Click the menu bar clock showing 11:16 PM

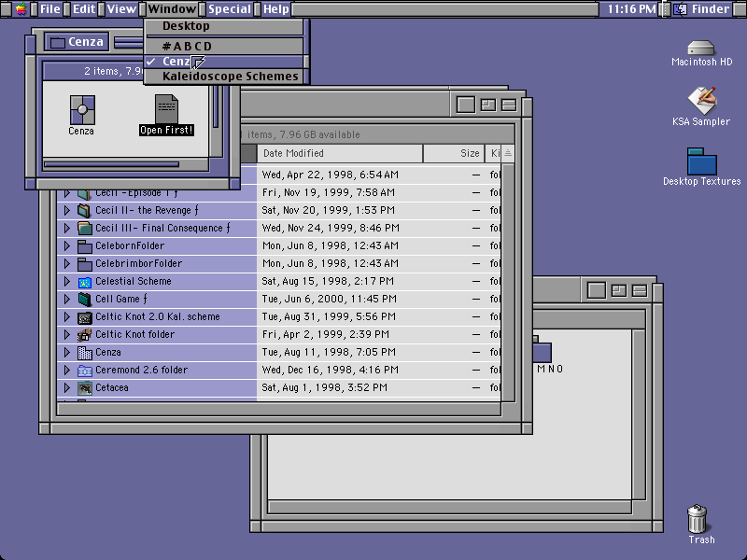[x=631, y=8]
